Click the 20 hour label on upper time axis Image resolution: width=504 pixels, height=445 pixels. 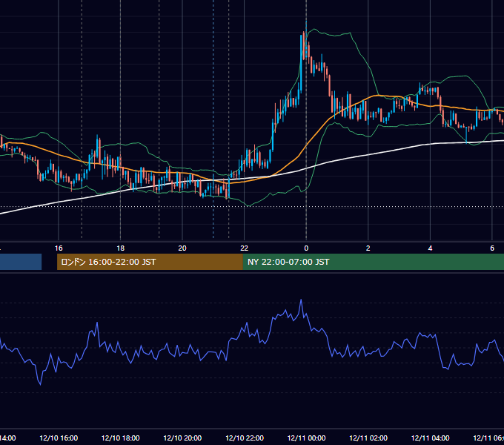(182, 248)
